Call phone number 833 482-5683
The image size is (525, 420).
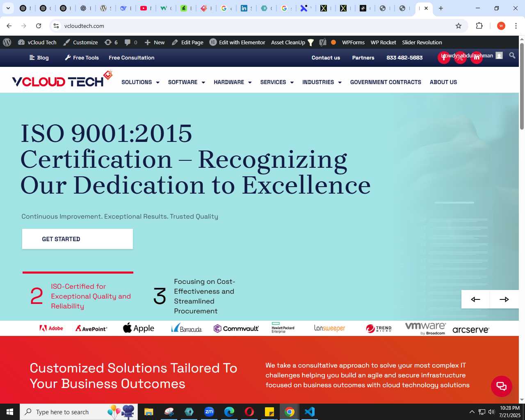coord(404,58)
